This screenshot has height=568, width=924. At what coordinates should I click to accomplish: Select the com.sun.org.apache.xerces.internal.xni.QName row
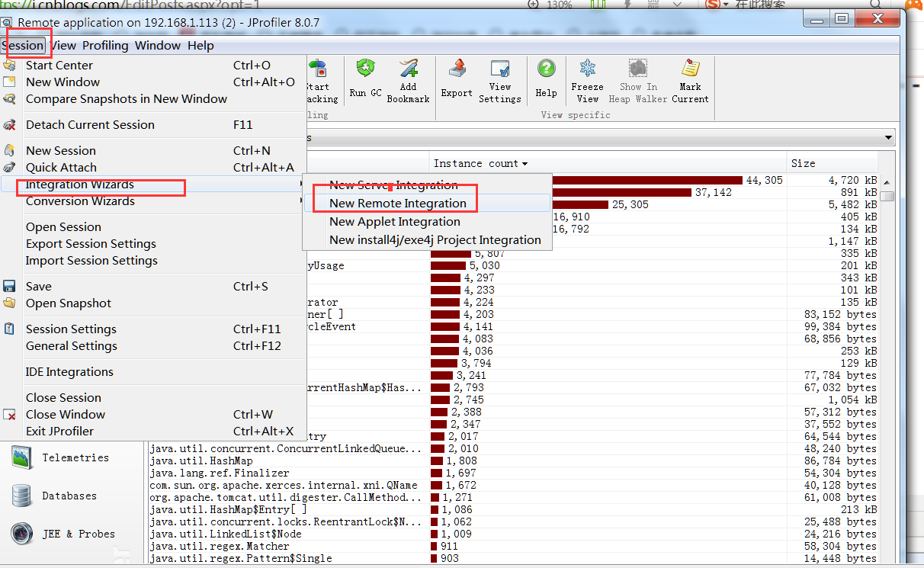click(512, 485)
